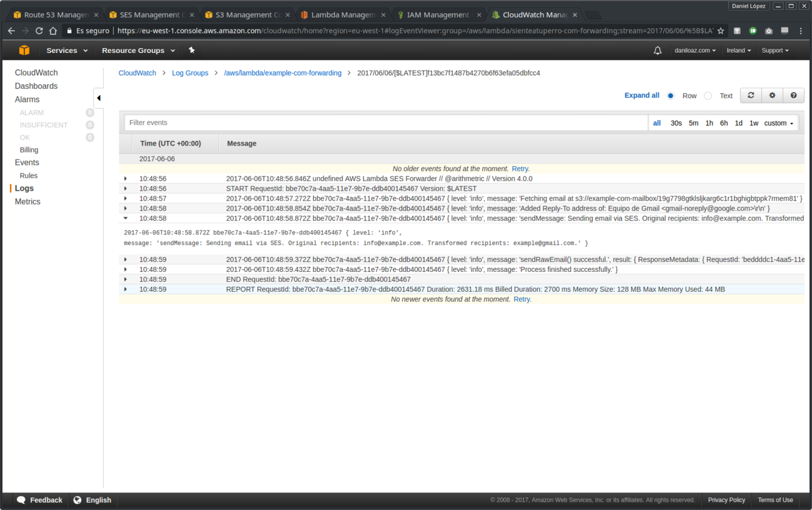Click the AWS home cube logo

pos(24,50)
